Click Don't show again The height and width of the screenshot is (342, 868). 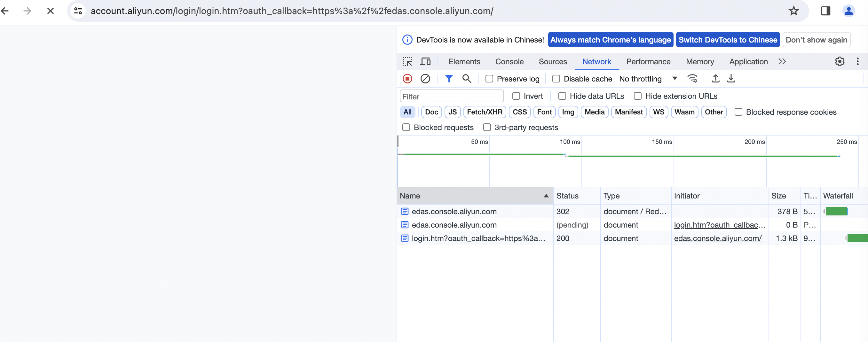pyautogui.click(x=816, y=40)
